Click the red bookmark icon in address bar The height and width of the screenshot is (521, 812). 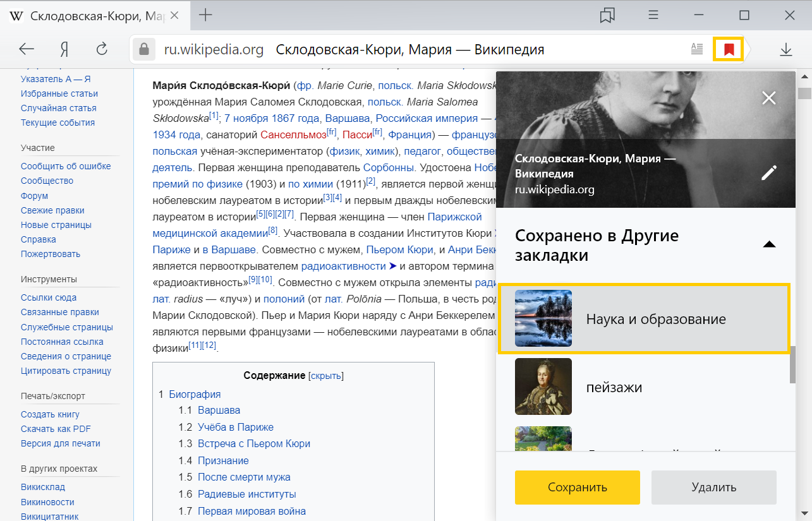(729, 49)
